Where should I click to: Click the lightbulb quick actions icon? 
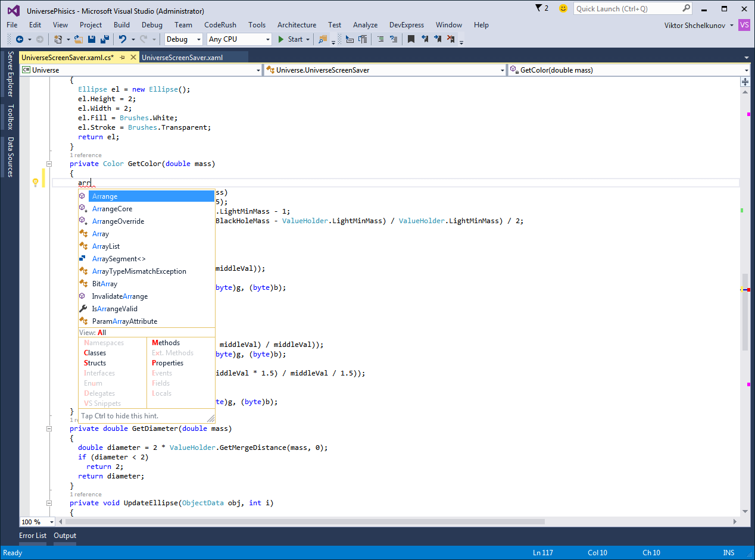point(35,183)
